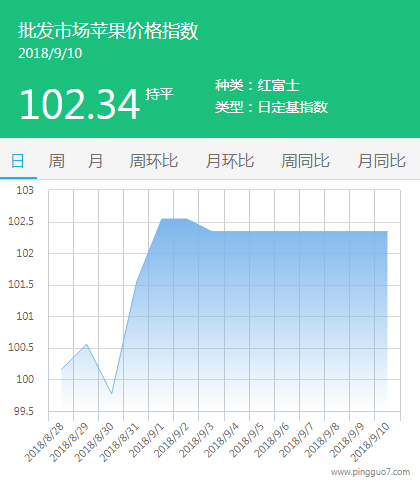Click the 类型：日定基指数 label
This screenshot has height=483, width=420.
pos(271,107)
